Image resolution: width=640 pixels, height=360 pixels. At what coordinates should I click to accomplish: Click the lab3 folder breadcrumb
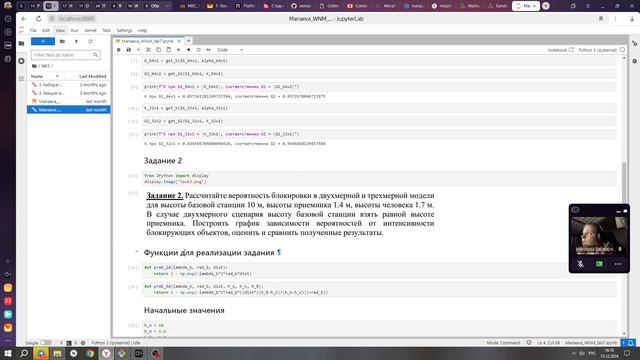point(45,66)
